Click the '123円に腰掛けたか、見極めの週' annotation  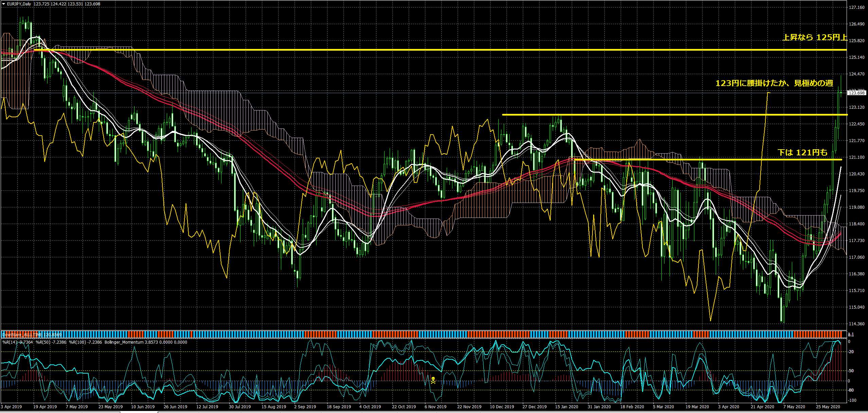(x=774, y=83)
